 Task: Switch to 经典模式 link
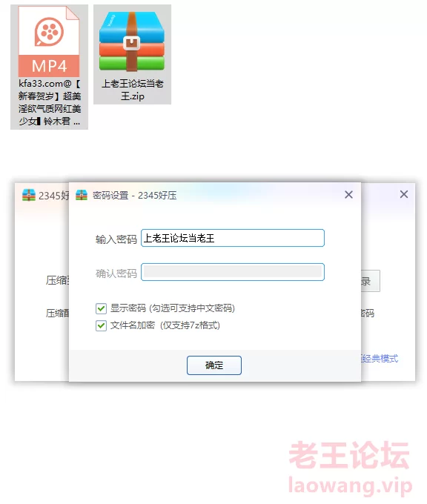380,359
